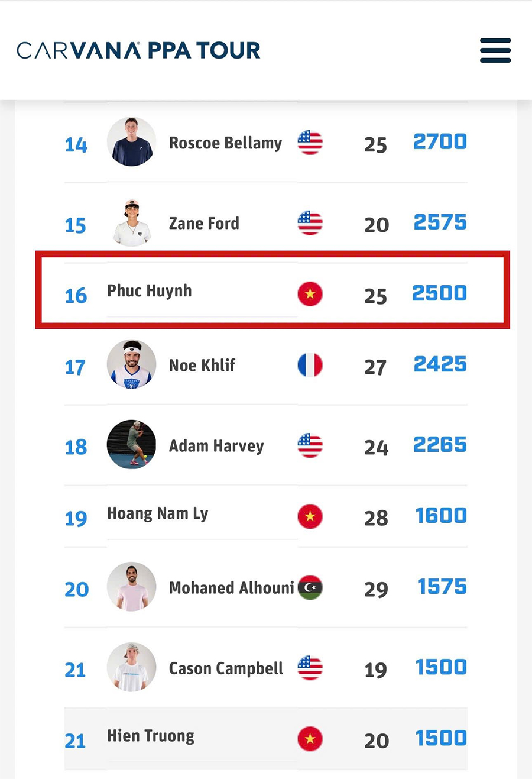532x779 pixels.
Task: Click Cason Campbell's profile photo
Action: tap(131, 667)
